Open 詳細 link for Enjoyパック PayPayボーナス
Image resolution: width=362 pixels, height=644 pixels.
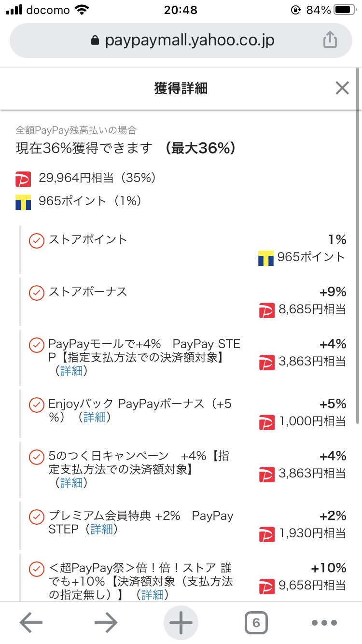pos(95,417)
